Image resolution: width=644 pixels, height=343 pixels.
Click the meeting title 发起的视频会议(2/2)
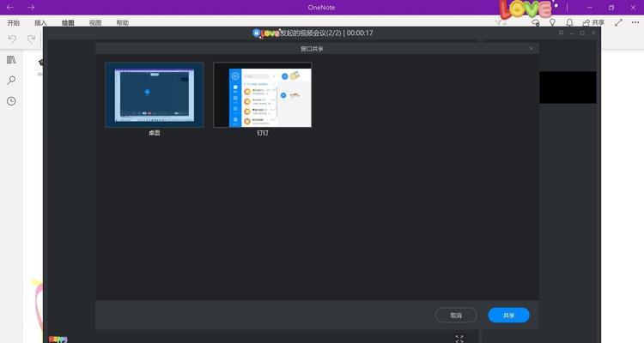(x=311, y=33)
